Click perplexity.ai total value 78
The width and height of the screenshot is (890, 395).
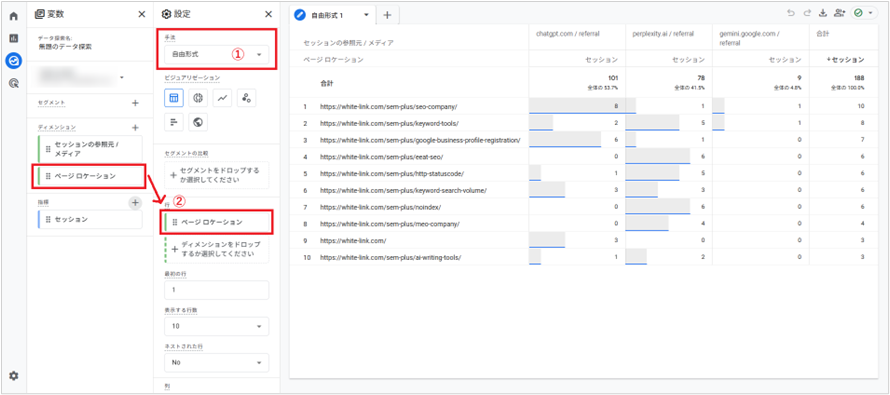[700, 78]
